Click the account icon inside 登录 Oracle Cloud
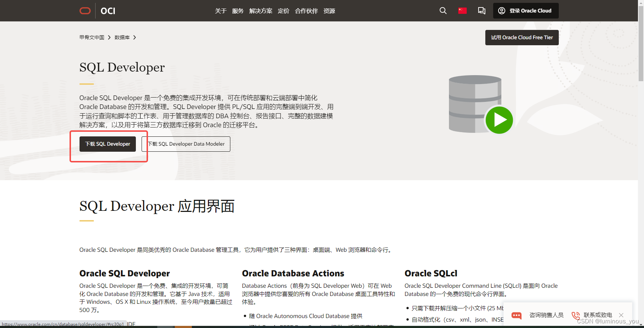 click(x=501, y=11)
